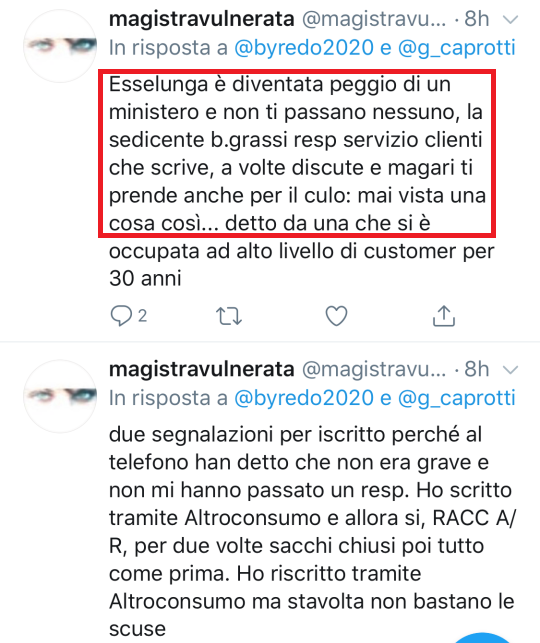Tap the blue compose tweet button

pyautogui.click(x=482, y=638)
